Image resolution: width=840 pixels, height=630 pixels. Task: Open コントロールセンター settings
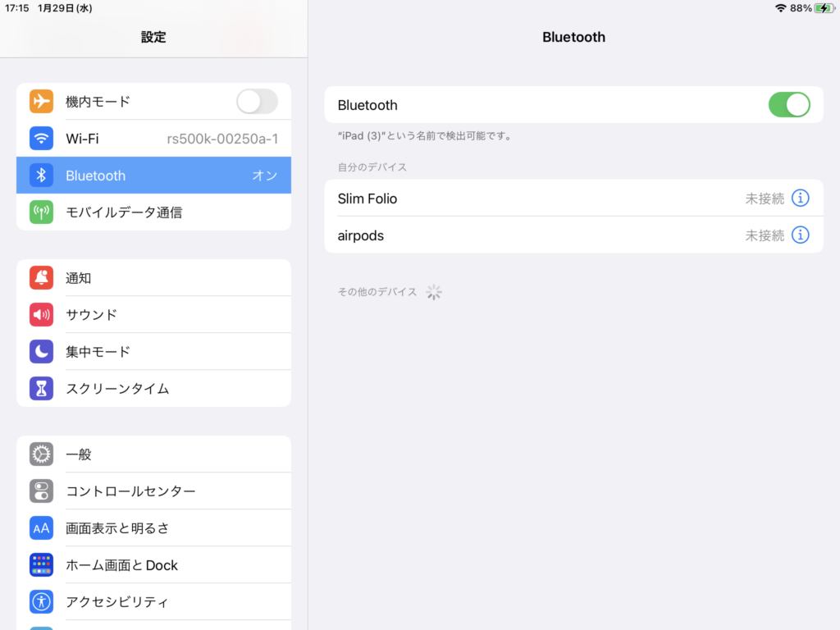(153, 491)
